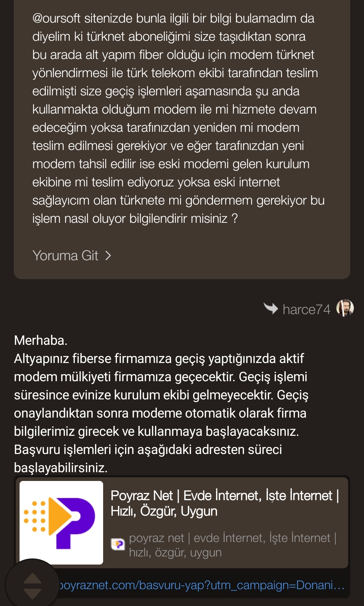Open the harce74 username profile
Image resolution: width=364 pixels, height=606 pixels.
[306, 309]
